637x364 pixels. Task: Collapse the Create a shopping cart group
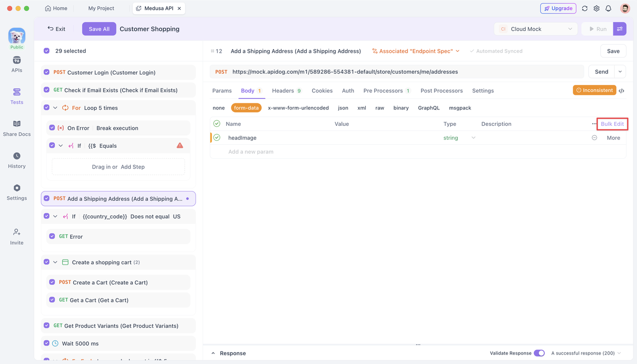click(55, 262)
